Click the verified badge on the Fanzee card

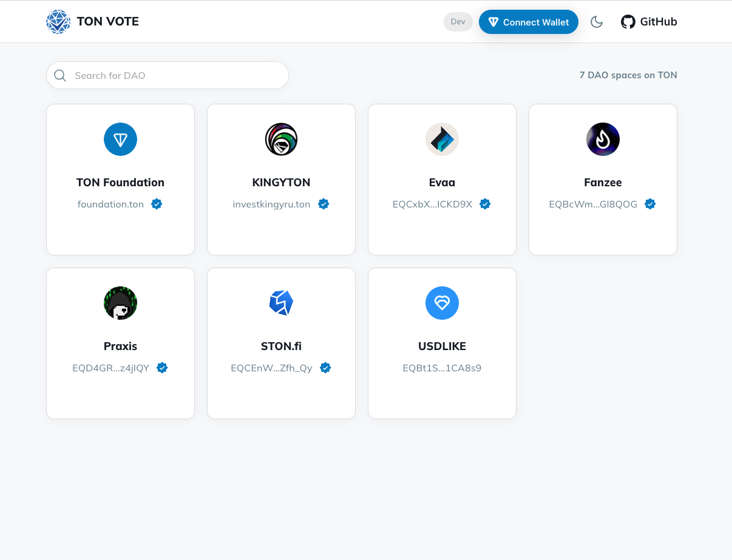tap(650, 204)
